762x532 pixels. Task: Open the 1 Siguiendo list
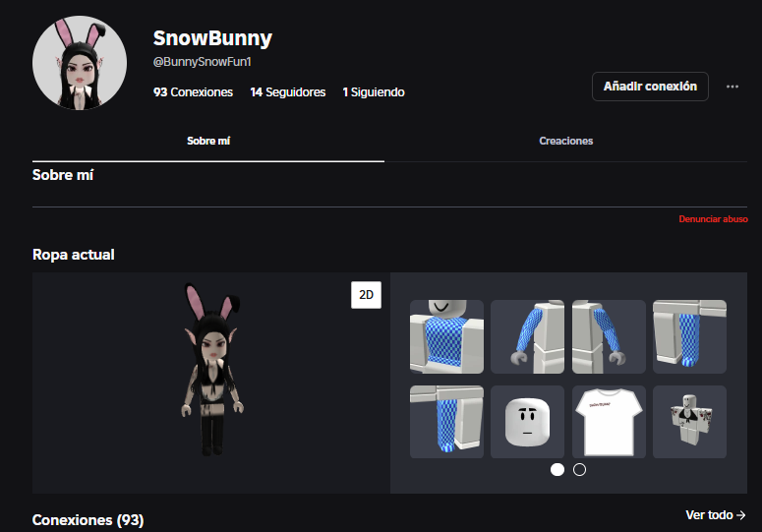click(x=374, y=92)
